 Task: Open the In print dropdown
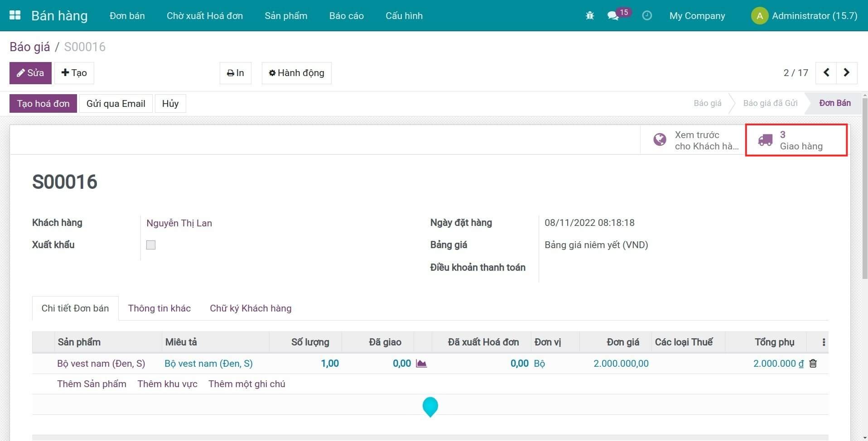pyautogui.click(x=235, y=73)
